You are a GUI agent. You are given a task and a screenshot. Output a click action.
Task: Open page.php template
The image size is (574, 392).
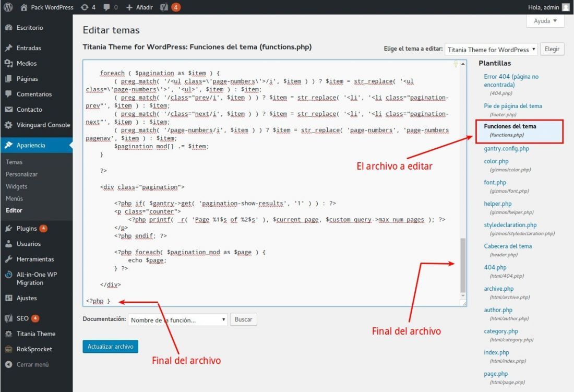click(496, 374)
